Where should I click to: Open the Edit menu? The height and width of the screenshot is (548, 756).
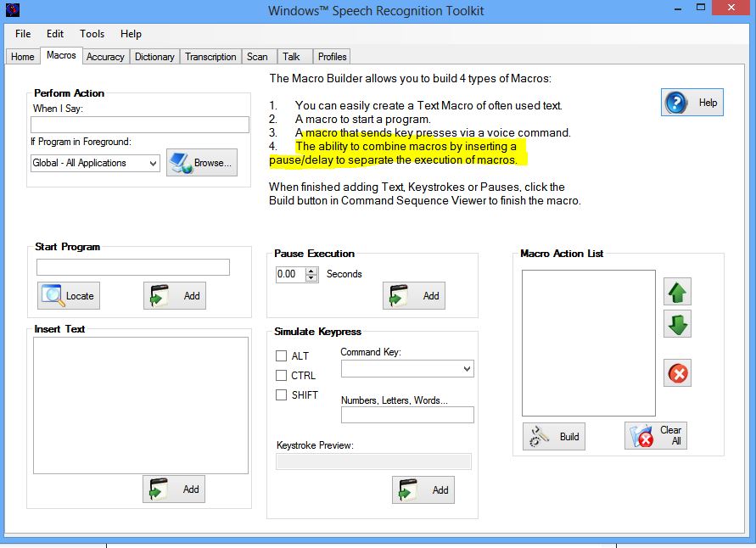[x=55, y=34]
